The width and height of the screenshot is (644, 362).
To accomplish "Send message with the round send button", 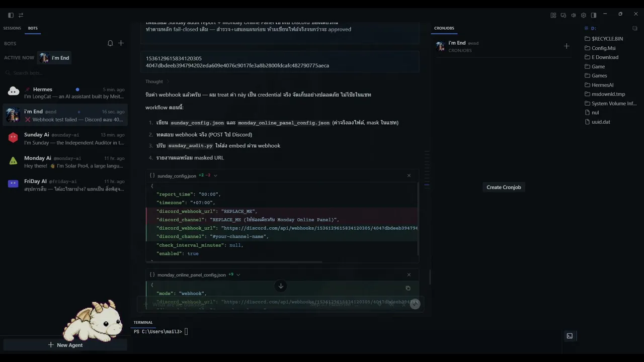I will coord(415,304).
